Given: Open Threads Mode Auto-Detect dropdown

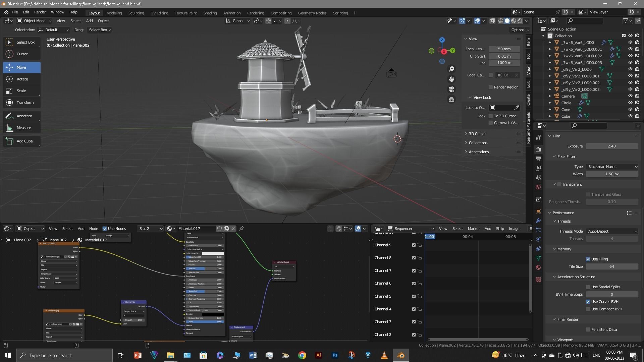Looking at the screenshot, I should (x=612, y=231).
